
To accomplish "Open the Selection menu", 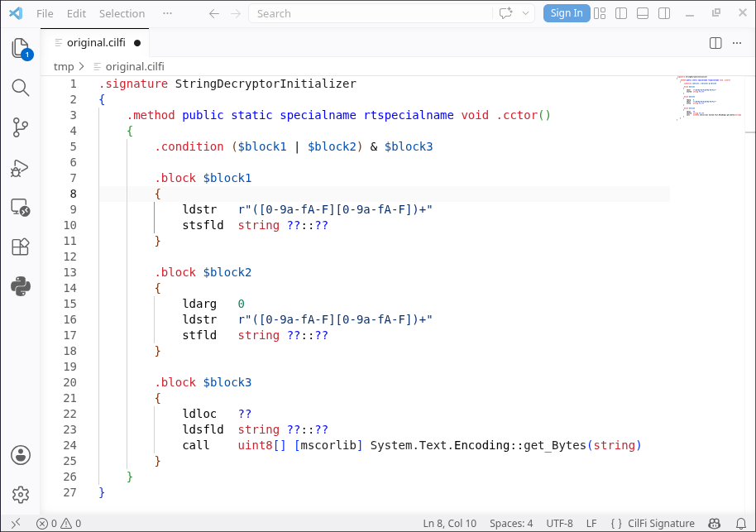I will pos(122,13).
